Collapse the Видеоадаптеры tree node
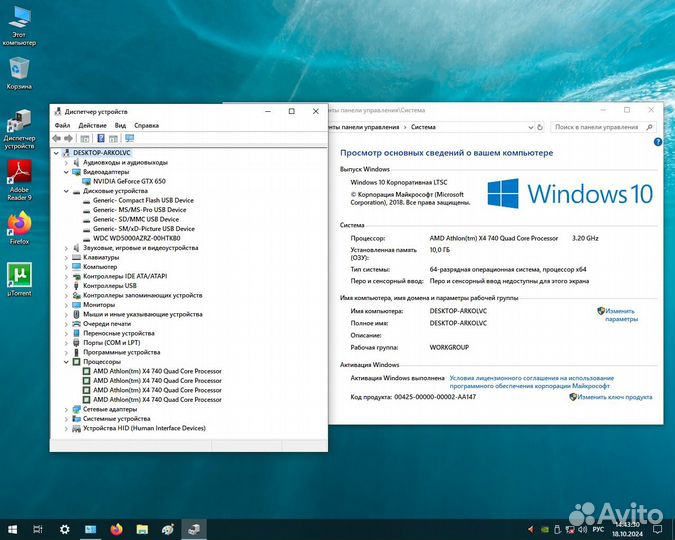This screenshot has height=540, width=675. pos(67,171)
